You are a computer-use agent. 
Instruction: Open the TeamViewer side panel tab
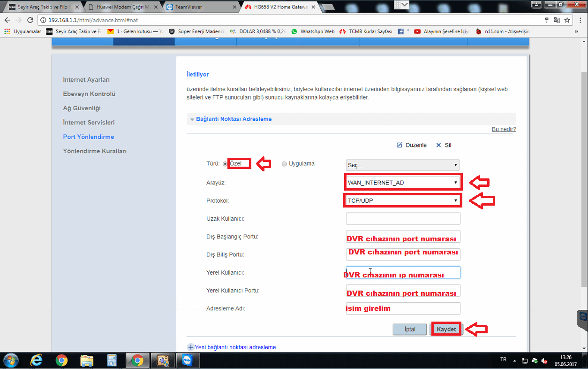tap(582, 321)
